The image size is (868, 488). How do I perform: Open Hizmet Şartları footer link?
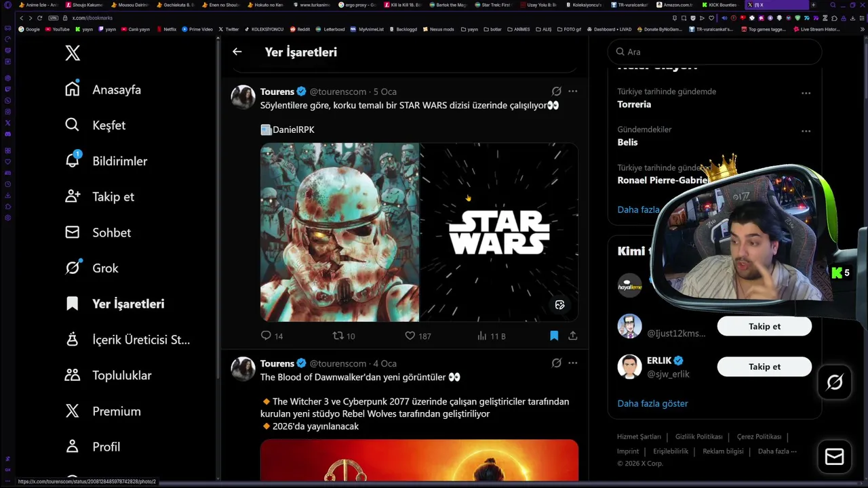[x=639, y=436]
